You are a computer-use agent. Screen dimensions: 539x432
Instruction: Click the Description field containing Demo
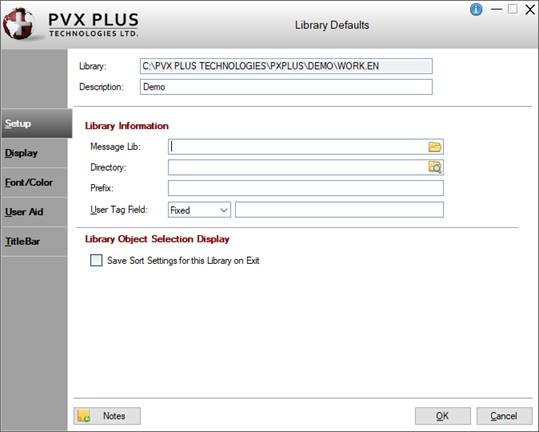[286, 87]
